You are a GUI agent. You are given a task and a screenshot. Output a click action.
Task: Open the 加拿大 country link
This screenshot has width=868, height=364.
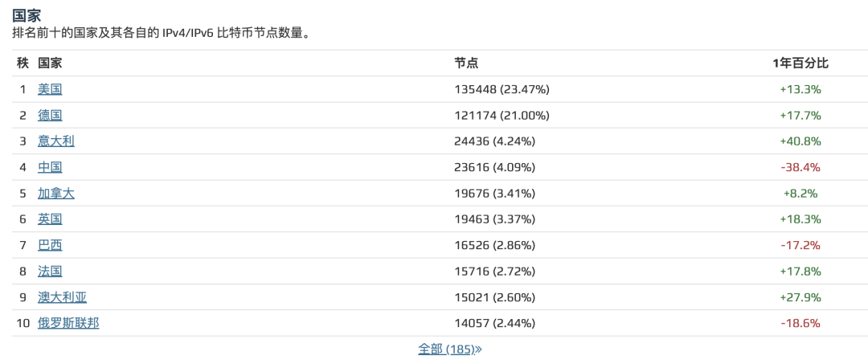56,193
